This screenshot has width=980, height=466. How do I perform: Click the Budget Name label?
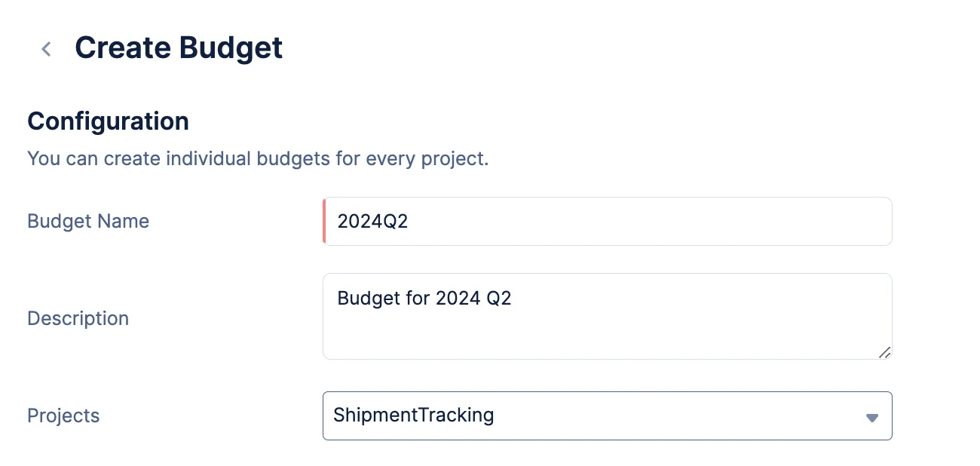(88, 221)
